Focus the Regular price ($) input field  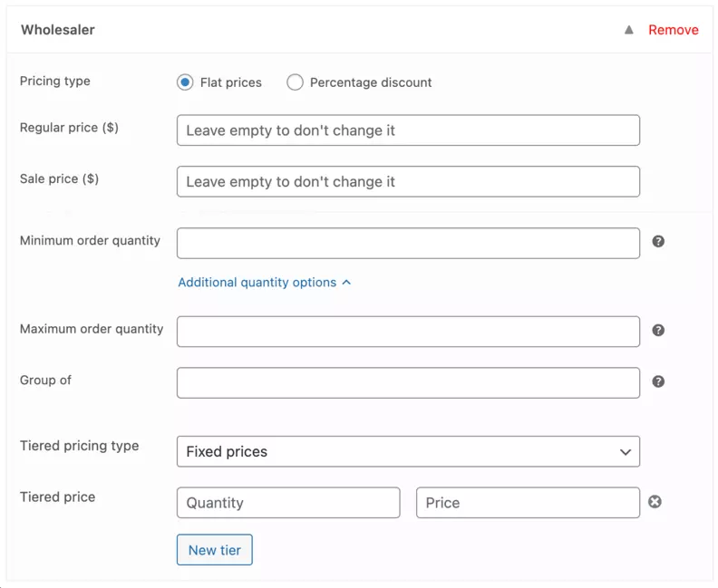(408, 130)
